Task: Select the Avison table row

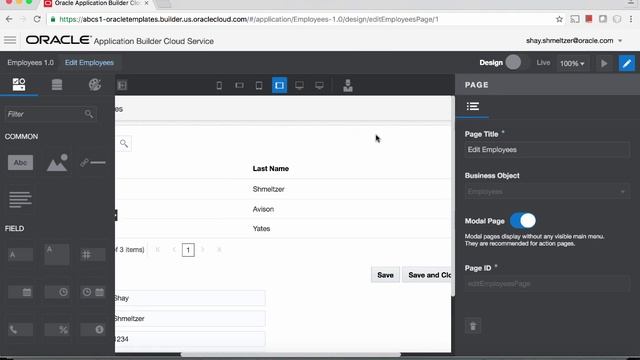Action: (283, 209)
